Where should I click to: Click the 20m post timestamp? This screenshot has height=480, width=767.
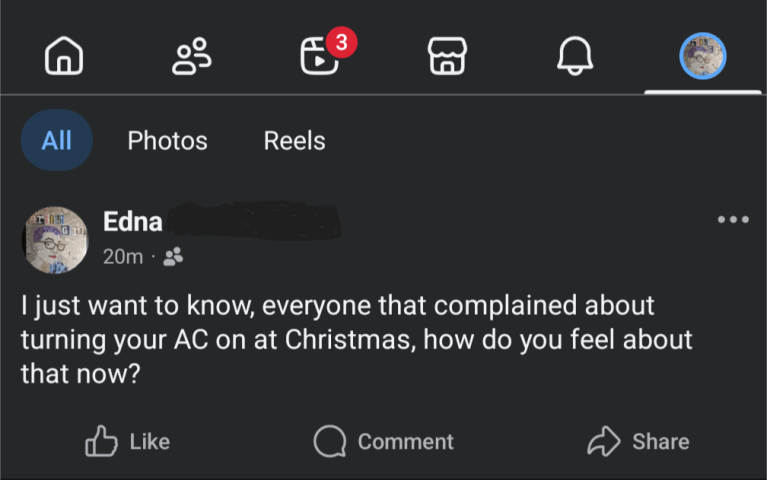point(123,257)
